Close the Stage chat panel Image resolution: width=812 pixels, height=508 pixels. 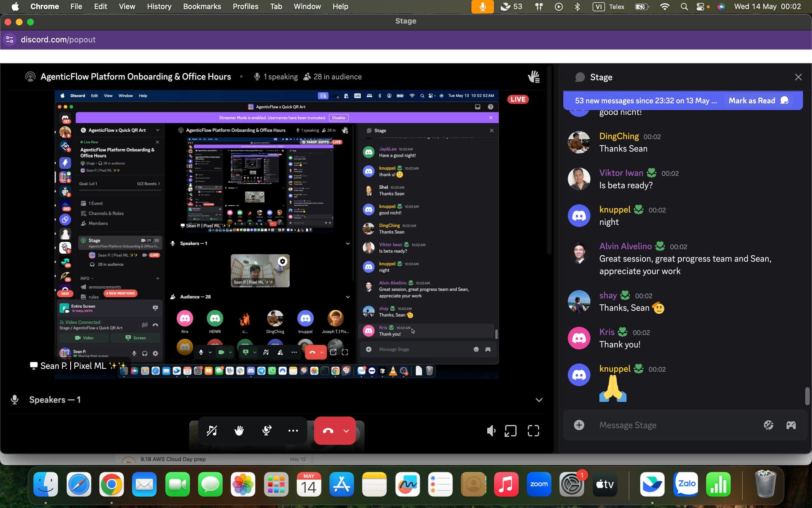(x=798, y=77)
